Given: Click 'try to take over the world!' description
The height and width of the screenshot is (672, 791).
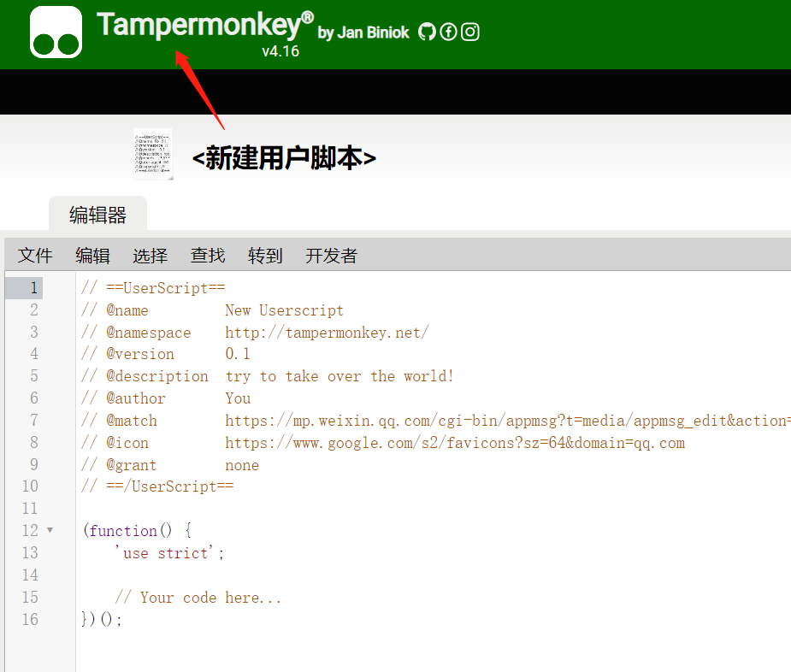Looking at the screenshot, I should pyautogui.click(x=339, y=376).
